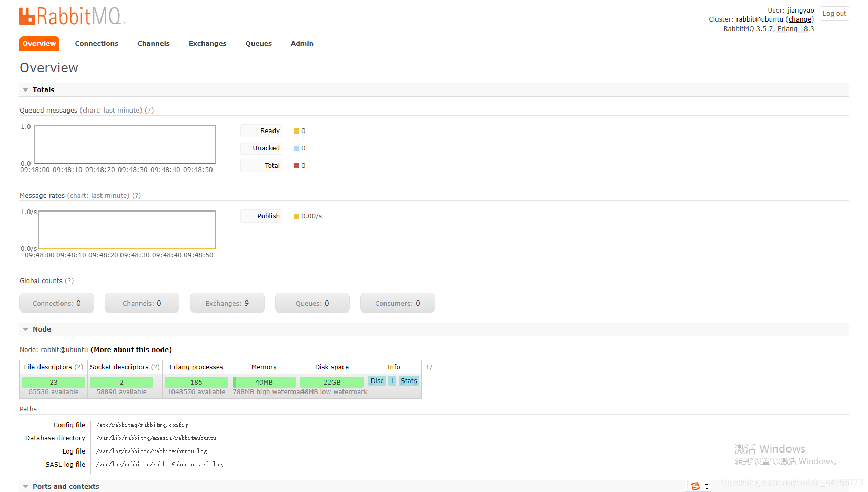Screen dimensions: 868x492
Task: Open 'More about this node' link
Action: point(131,350)
